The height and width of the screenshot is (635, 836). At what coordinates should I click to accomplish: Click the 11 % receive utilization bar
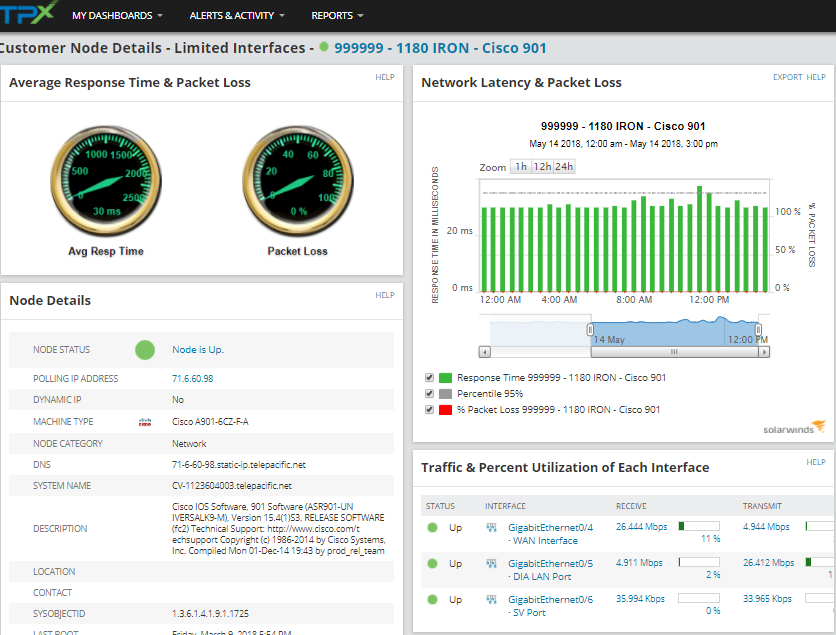[699, 526]
